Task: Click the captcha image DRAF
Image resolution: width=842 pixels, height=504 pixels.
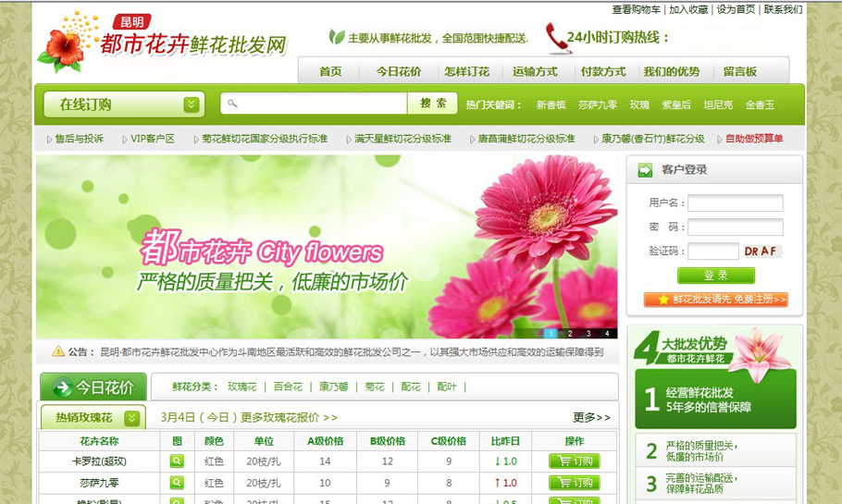Action: click(762, 252)
